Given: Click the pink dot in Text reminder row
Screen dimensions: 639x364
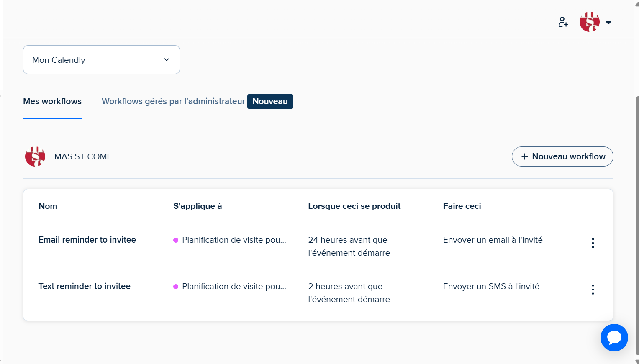Looking at the screenshot, I should 176,287.
